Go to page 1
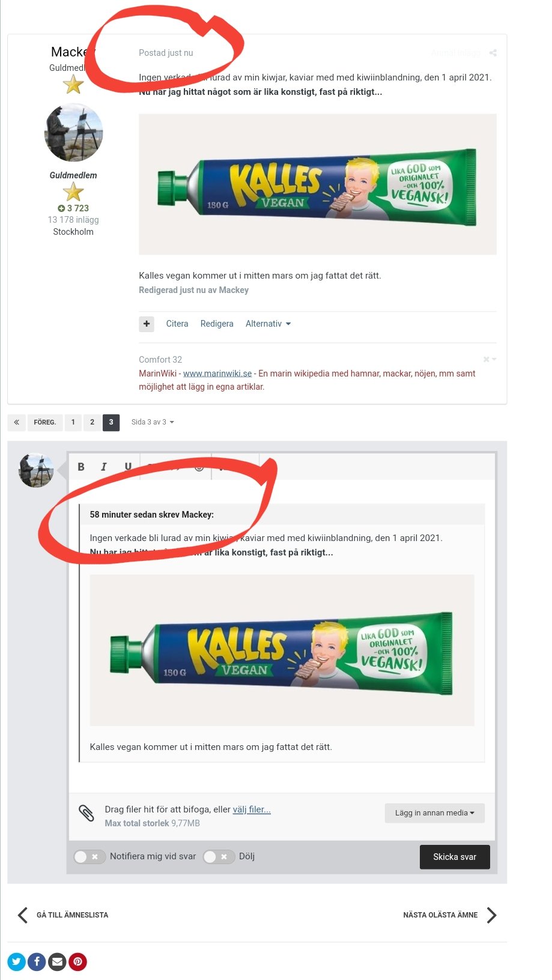The image size is (552, 980). pos(73,422)
